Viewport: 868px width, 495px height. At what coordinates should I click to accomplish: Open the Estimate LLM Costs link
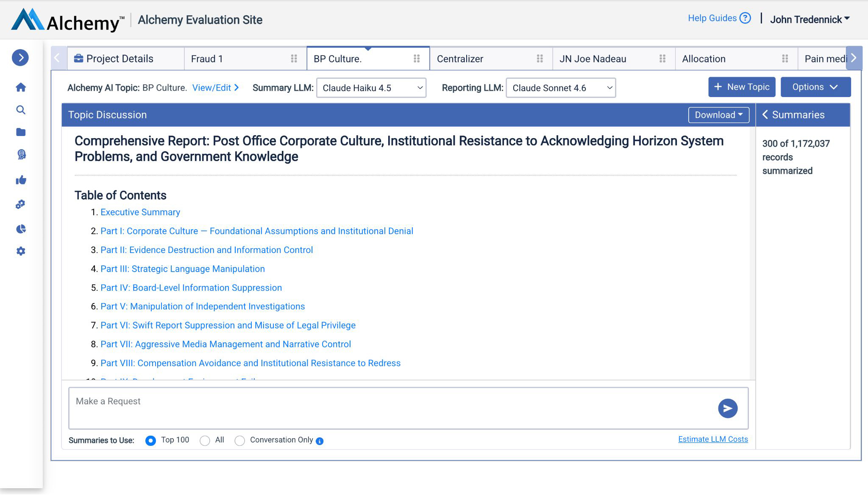tap(713, 439)
